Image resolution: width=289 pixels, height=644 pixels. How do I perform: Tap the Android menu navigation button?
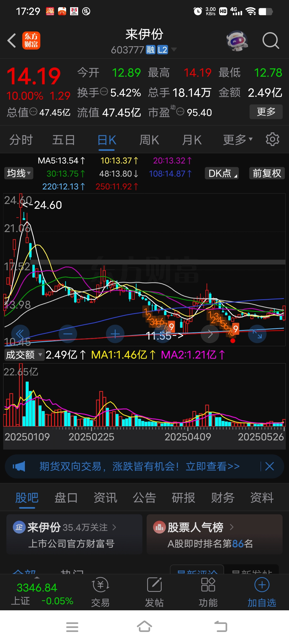72,627
